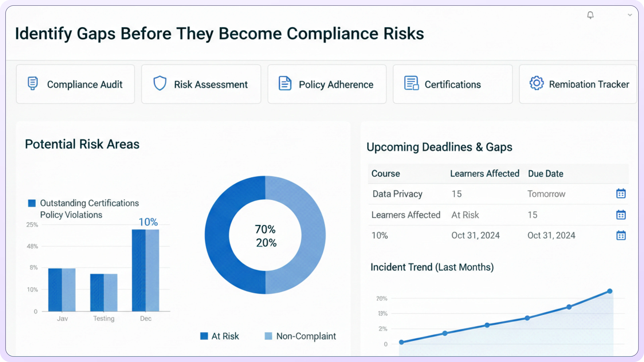The image size is (644, 362).
Task: Click the Remediation Tracker gear icon
Action: coord(536,83)
